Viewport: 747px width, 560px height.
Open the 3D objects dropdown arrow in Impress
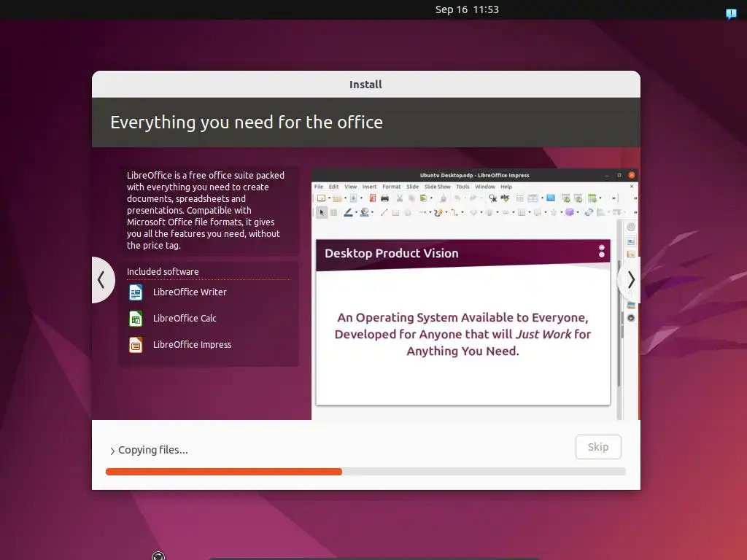578,212
